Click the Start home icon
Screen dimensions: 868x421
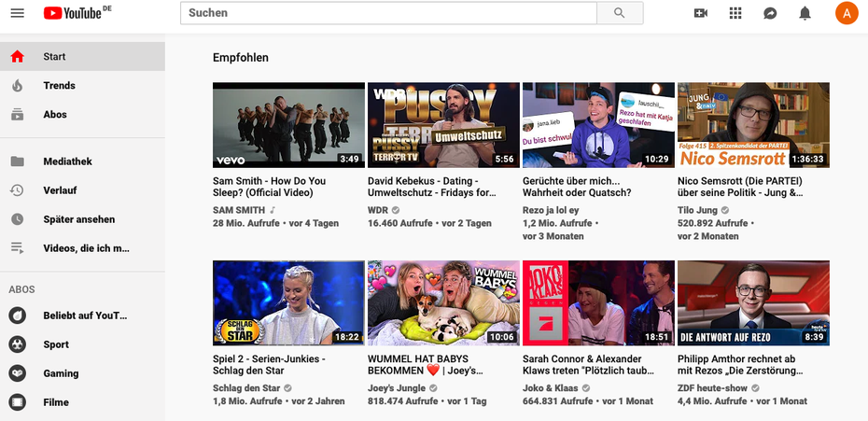(18, 57)
